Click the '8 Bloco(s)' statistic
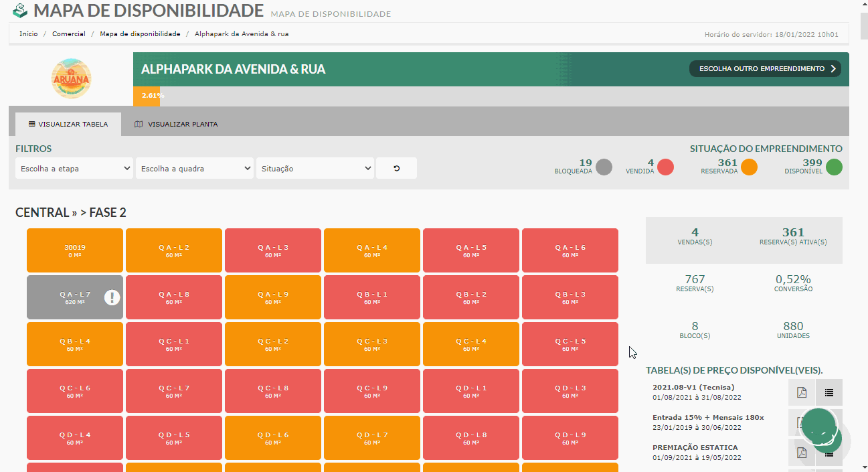The height and width of the screenshot is (472, 868). coord(695,330)
